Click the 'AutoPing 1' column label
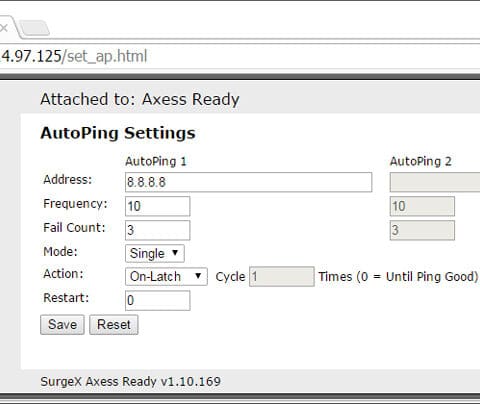 [156, 162]
